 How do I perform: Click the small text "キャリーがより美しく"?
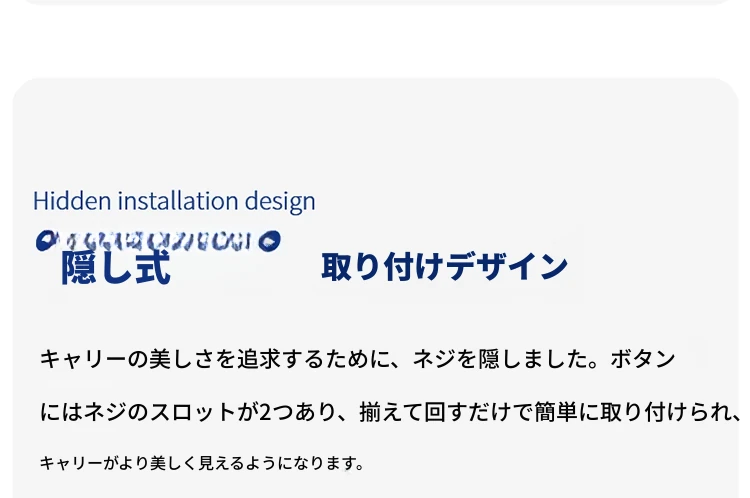[119, 463]
